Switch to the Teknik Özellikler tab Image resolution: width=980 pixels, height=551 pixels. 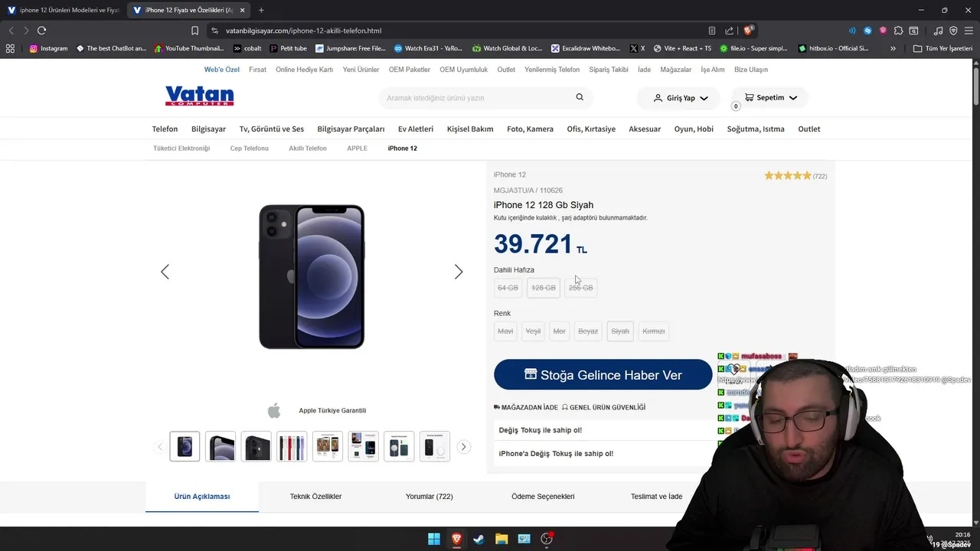(315, 497)
